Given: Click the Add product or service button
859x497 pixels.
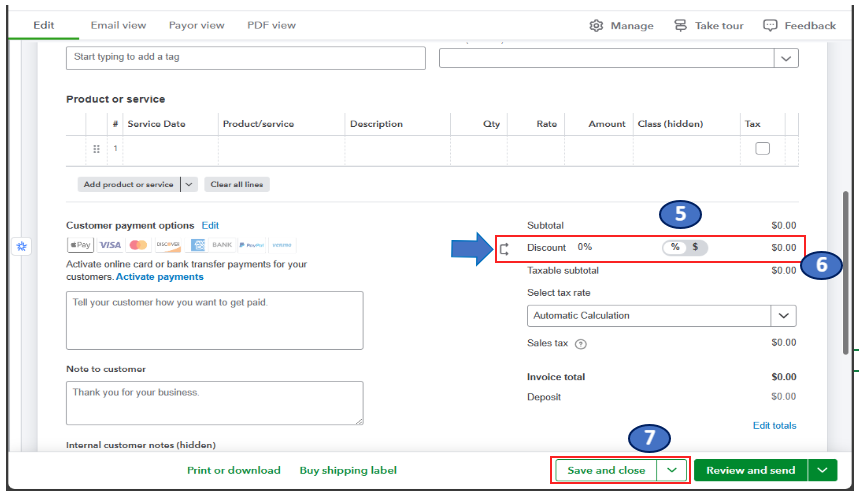Looking at the screenshot, I should coord(129,185).
